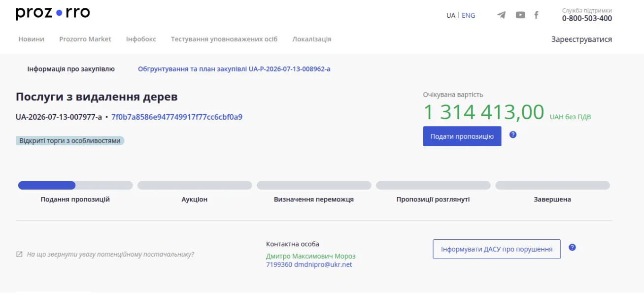Click the tender hash ID link

pyautogui.click(x=177, y=117)
